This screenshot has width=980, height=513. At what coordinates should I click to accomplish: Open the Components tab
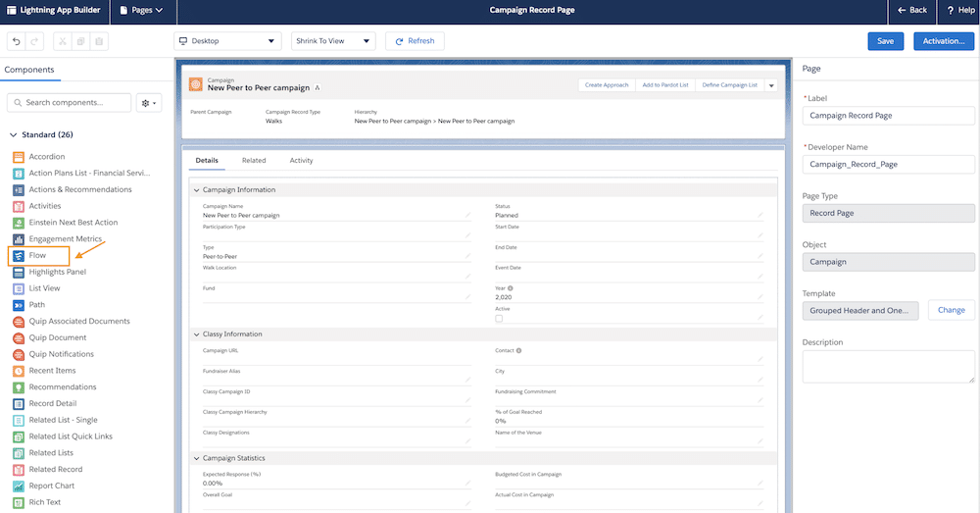[x=29, y=70]
